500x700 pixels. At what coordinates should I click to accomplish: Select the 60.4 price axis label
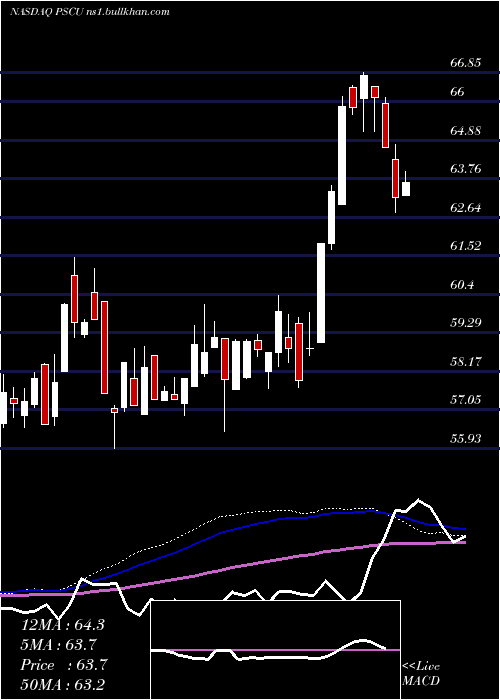462,284
